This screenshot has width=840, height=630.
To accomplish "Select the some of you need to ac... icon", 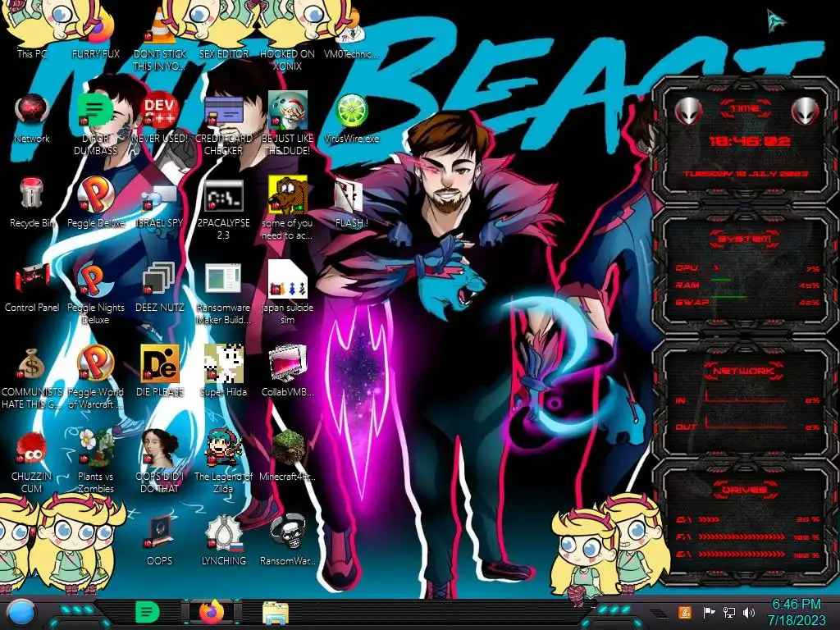I will click(287, 209).
